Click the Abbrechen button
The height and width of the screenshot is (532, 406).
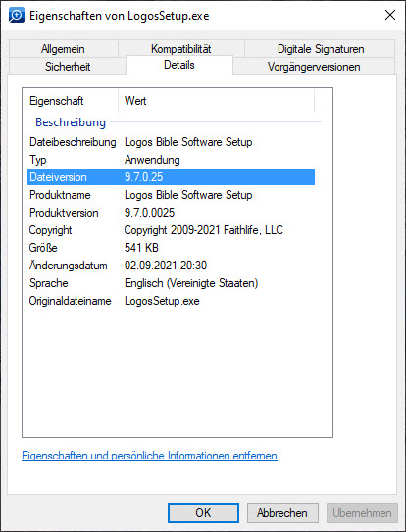tap(282, 512)
